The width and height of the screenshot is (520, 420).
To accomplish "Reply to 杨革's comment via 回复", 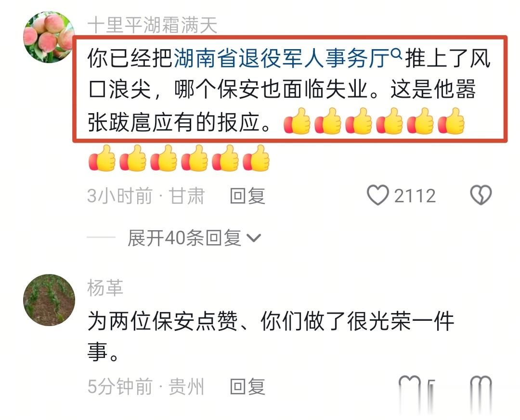I will [248, 387].
